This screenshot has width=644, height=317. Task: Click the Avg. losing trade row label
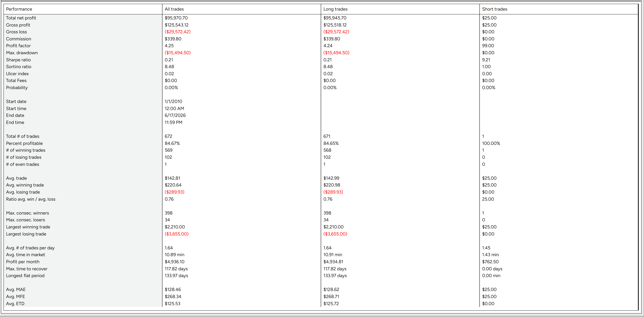pyautogui.click(x=23, y=192)
